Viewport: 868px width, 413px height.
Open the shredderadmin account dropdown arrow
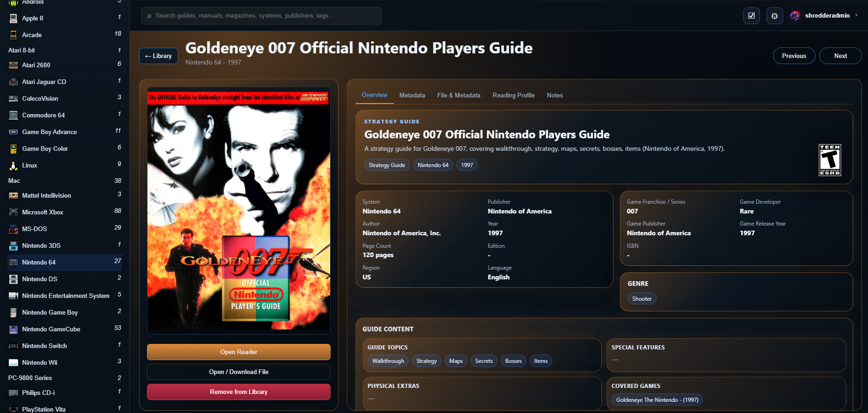pos(856,15)
